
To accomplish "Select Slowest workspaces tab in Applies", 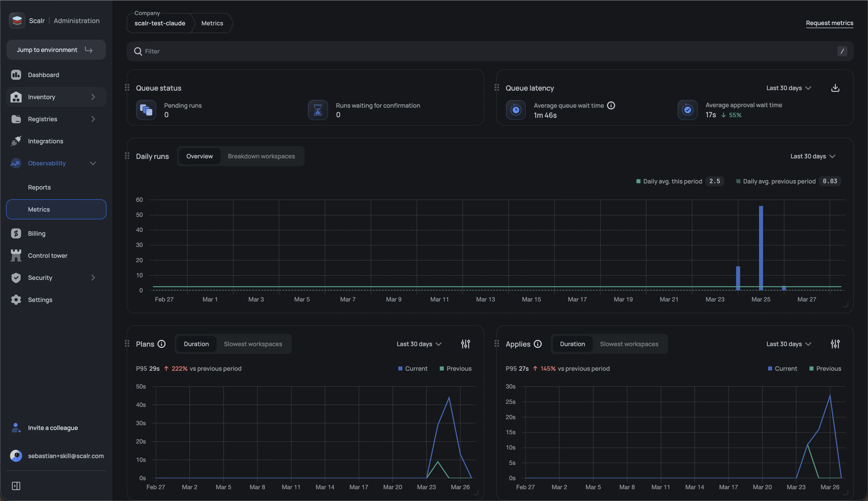I will click(x=629, y=344).
